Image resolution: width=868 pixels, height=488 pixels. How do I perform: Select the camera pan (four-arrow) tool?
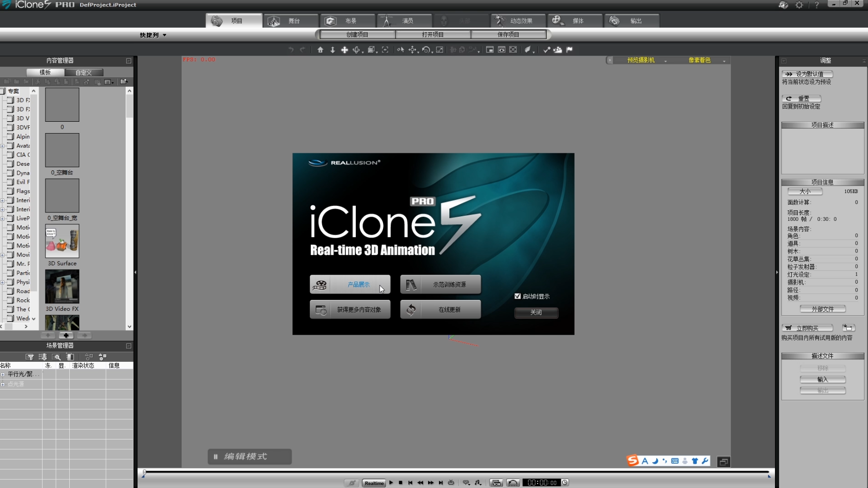344,50
